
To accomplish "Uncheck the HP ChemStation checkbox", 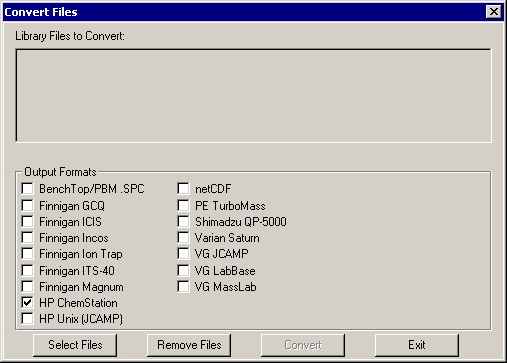I will (27, 303).
